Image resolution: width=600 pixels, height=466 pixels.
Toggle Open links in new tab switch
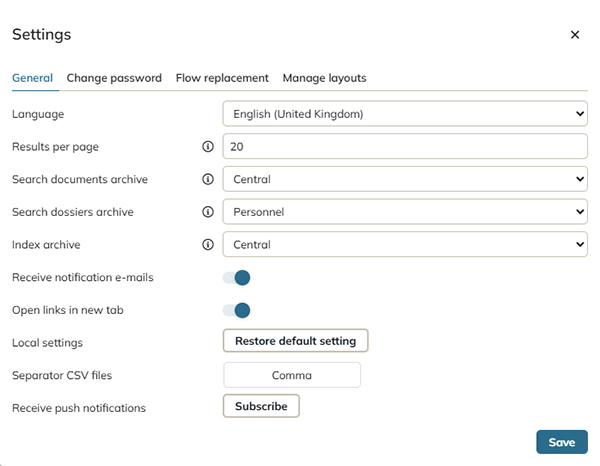(236, 310)
